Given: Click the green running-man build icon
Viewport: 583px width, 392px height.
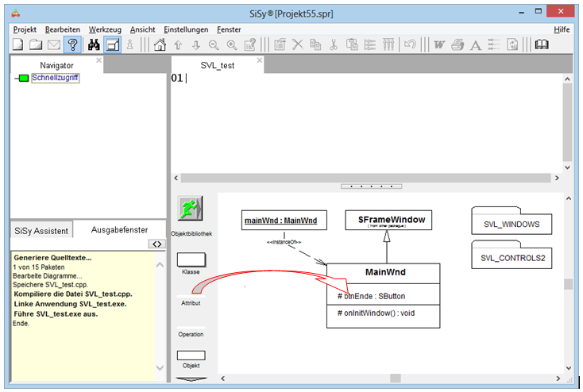Looking at the screenshot, I should [190, 210].
